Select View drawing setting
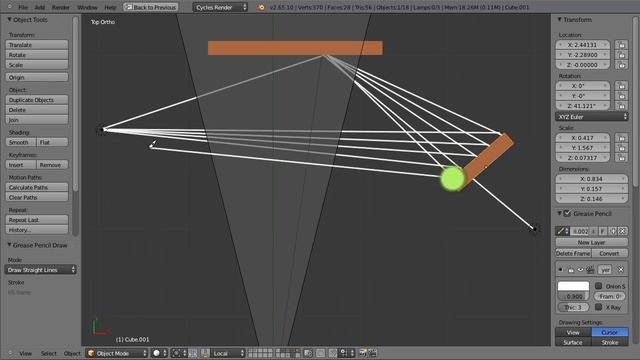The height and width of the screenshot is (360, 640). point(573,333)
